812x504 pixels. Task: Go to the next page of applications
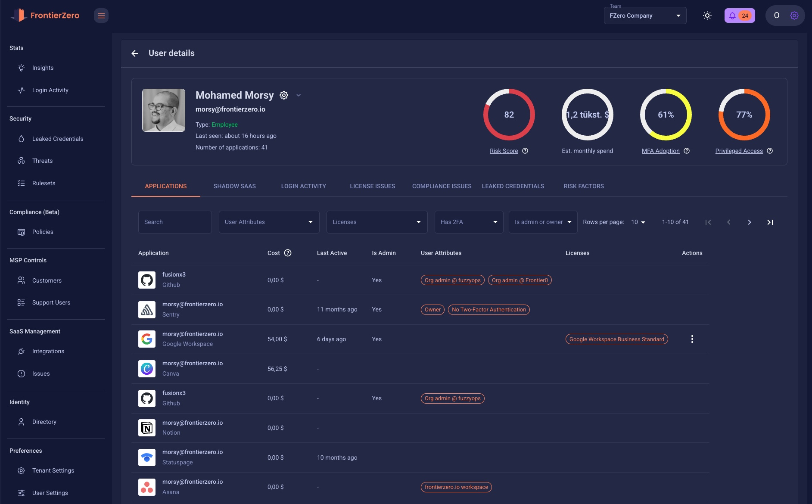[x=749, y=222]
